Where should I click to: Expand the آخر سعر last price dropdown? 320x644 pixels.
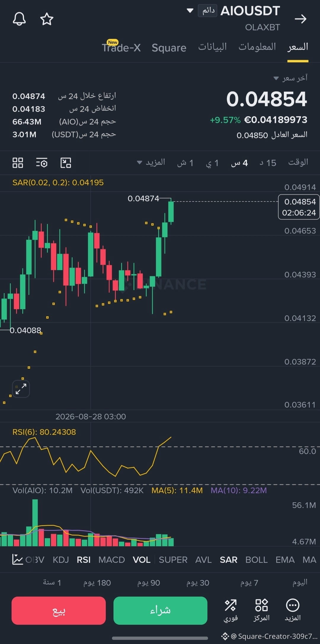[290, 78]
